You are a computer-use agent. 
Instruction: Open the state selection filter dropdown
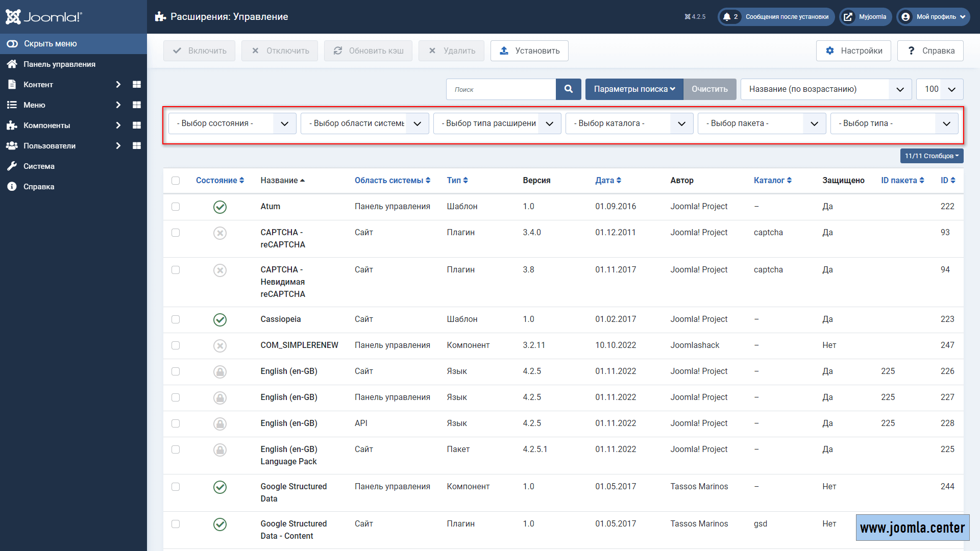tap(232, 123)
